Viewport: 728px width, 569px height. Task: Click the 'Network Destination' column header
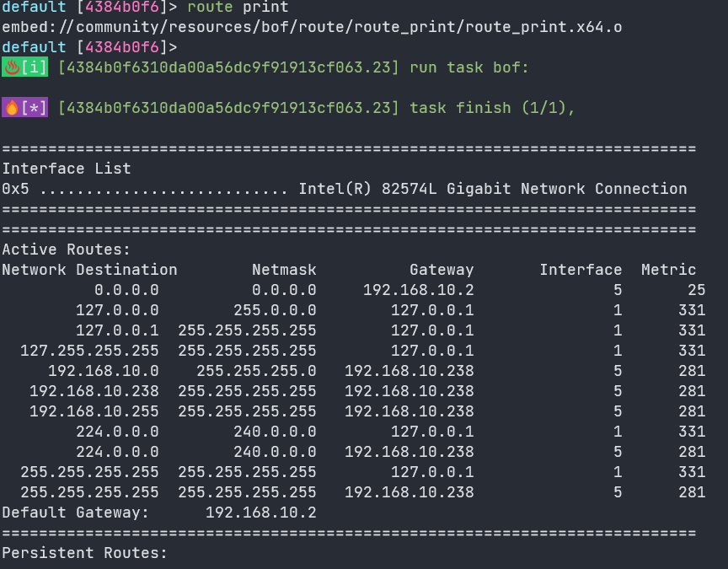(x=89, y=270)
